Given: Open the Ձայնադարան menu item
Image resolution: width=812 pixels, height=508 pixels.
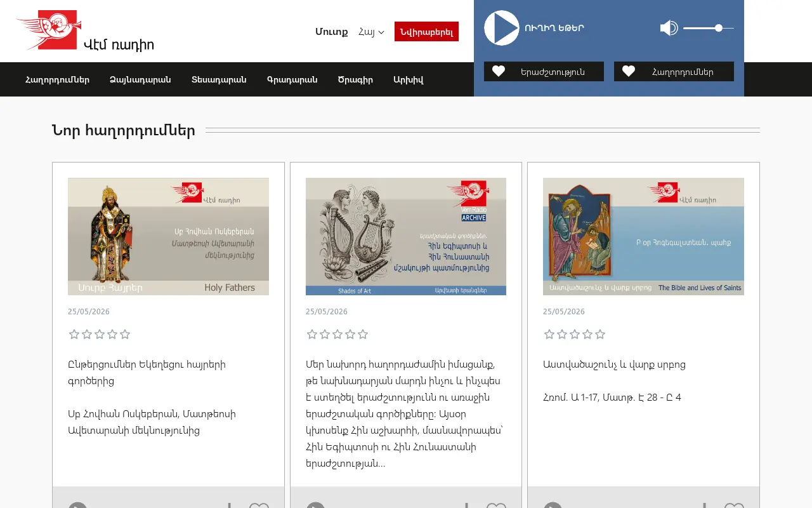Looking at the screenshot, I should (x=140, y=79).
